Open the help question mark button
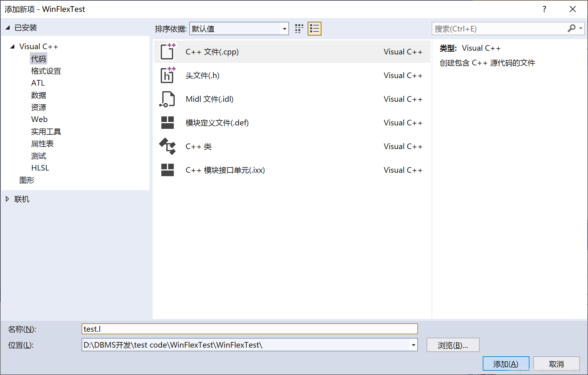588x375 pixels. [x=544, y=9]
